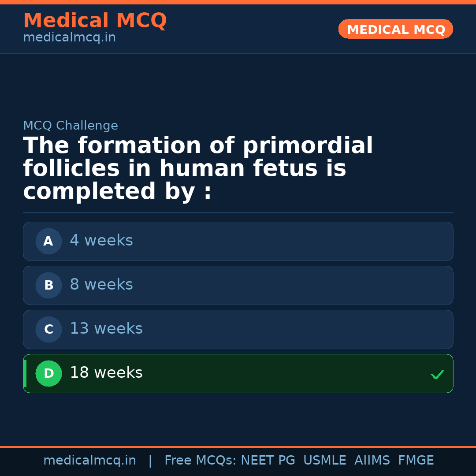476x476 pixels.
Task: Click the primordial follicles question text
Action: 198,169
